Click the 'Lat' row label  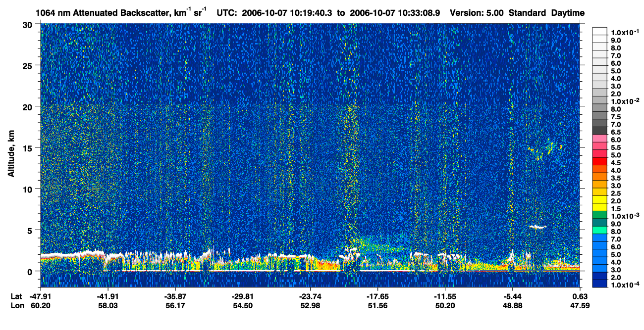pos(16,296)
